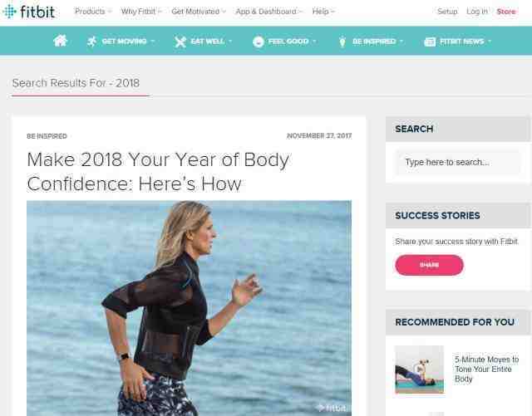Open the Be Inspired category label above the article

[x=47, y=136]
